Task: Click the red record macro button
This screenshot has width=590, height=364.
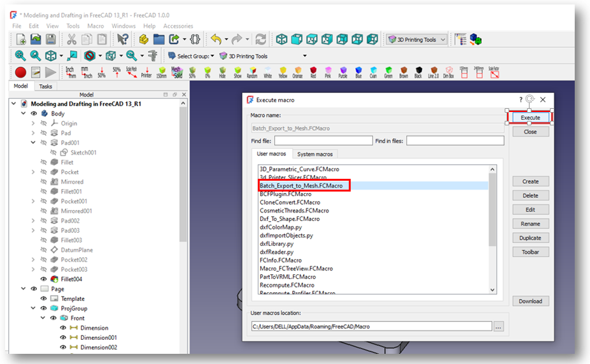Action: coord(21,73)
